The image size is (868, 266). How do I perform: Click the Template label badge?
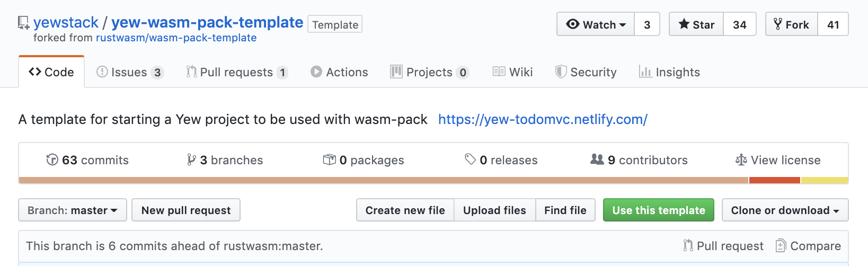pos(335,24)
